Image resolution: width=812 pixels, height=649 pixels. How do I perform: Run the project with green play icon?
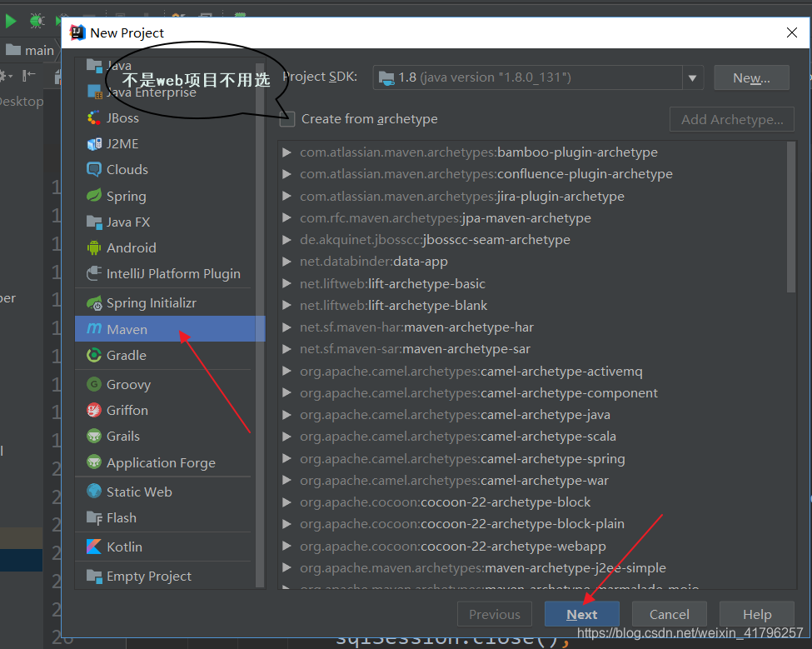[10, 21]
